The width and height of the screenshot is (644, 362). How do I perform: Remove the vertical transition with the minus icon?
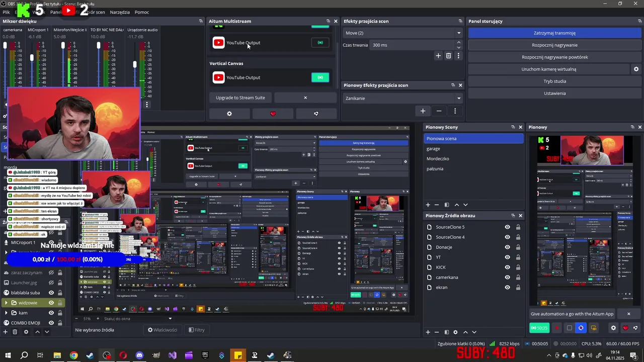point(439,111)
